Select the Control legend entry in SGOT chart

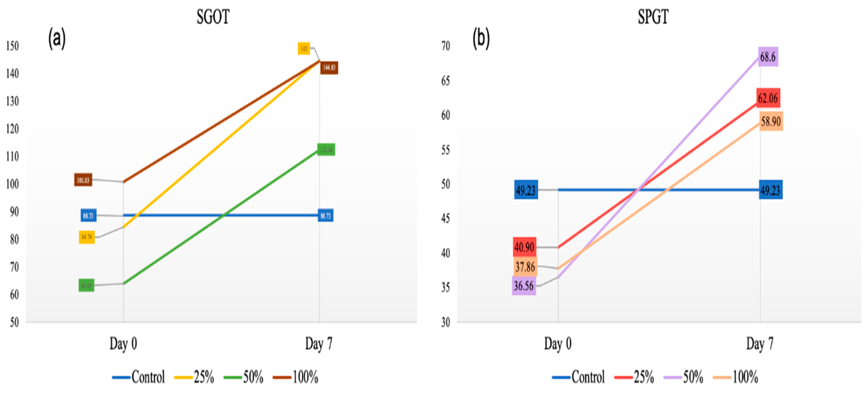pyautogui.click(x=139, y=377)
